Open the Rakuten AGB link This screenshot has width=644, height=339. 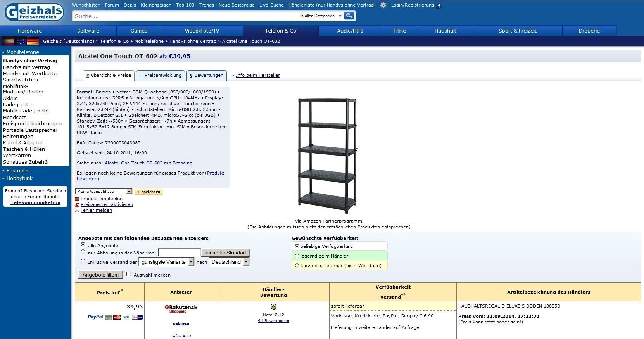click(x=186, y=336)
